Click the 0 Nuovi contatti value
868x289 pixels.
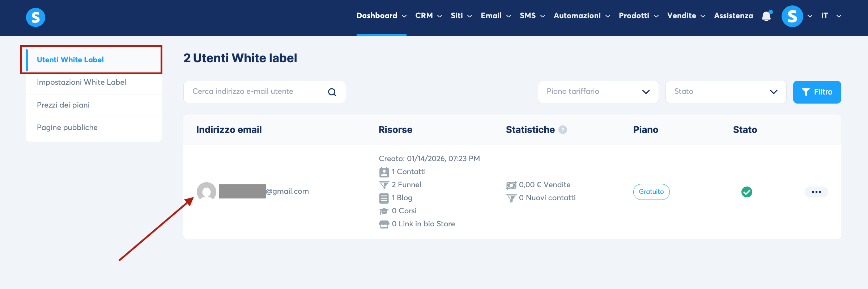[547, 198]
